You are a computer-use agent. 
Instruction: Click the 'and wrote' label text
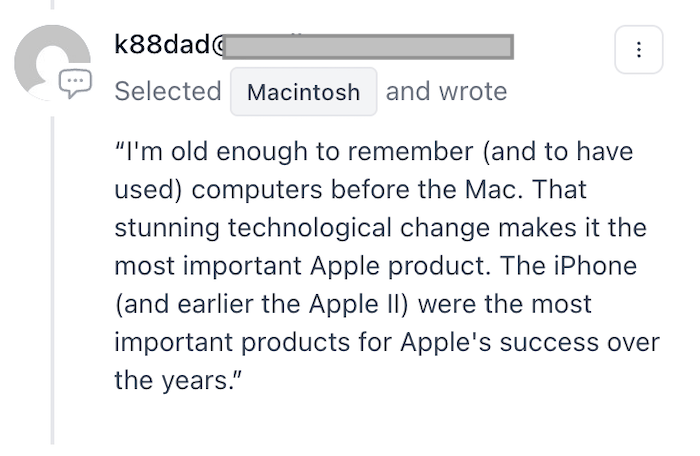446,92
